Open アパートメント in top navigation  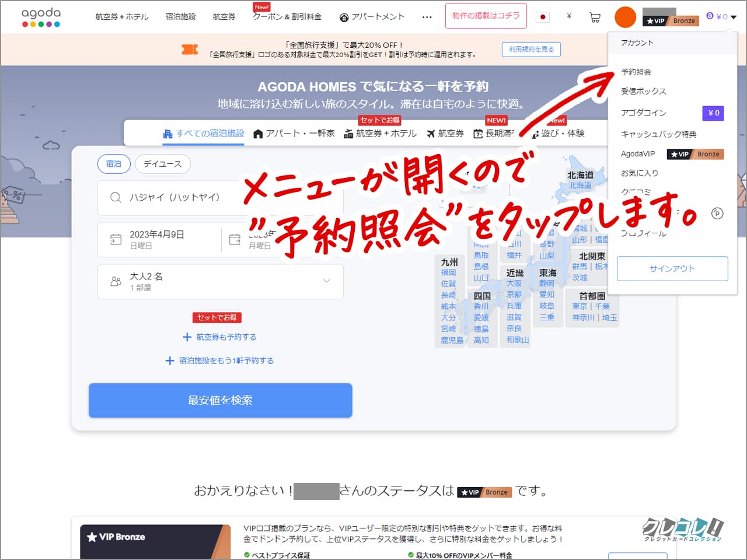[372, 17]
